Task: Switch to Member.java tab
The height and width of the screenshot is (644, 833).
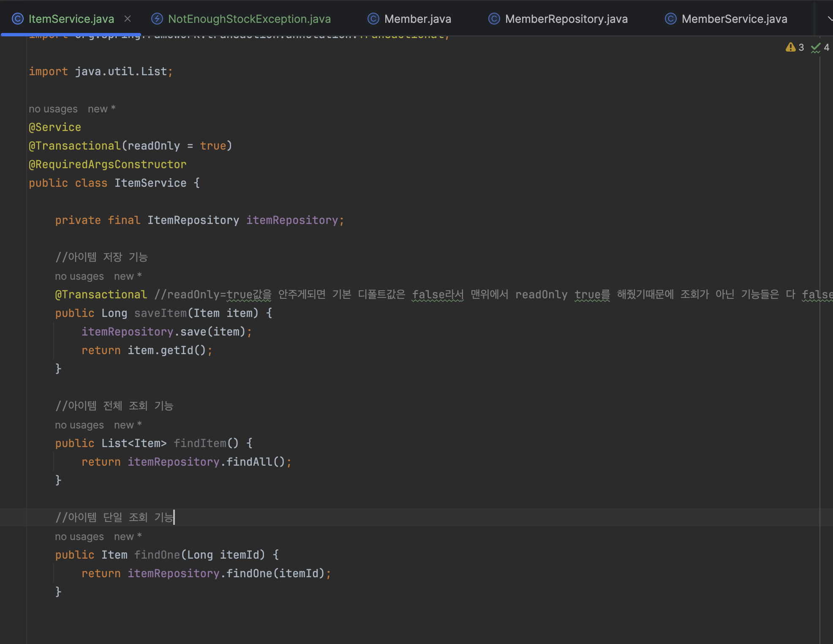Action: (x=417, y=19)
